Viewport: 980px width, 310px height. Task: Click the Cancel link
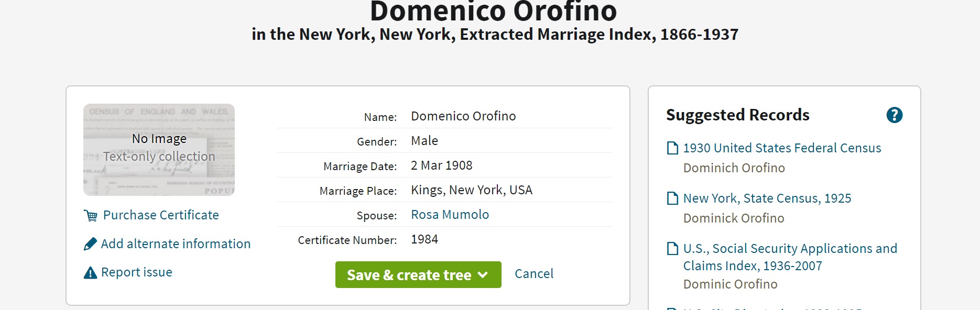(x=533, y=274)
